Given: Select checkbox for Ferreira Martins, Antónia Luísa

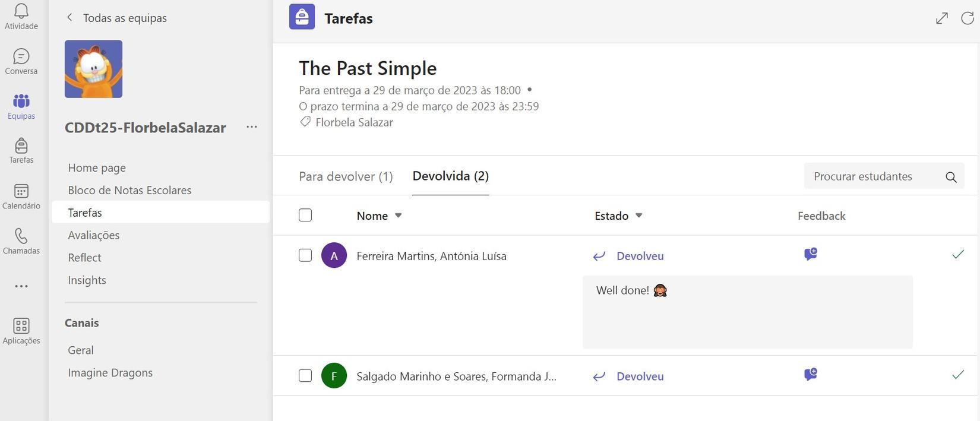Looking at the screenshot, I should 305,256.
